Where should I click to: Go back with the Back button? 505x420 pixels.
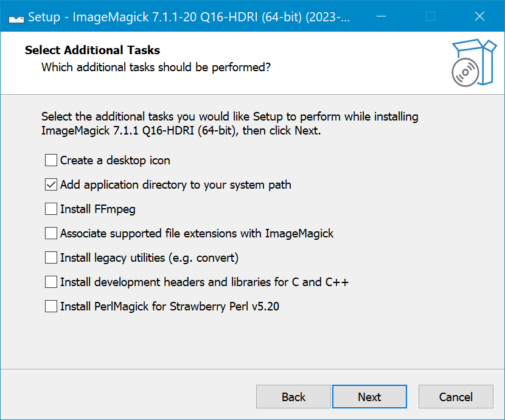[x=293, y=397]
